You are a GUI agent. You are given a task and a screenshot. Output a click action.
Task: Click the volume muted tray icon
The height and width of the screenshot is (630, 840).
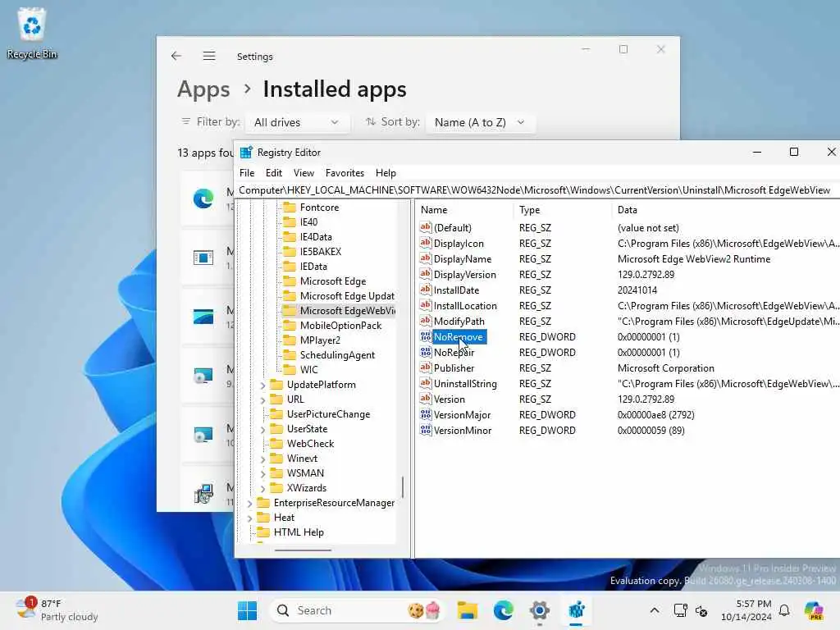701,610
